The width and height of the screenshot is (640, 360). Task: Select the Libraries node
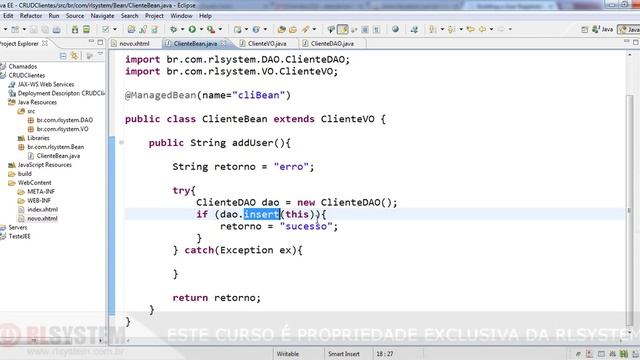[x=38, y=138]
